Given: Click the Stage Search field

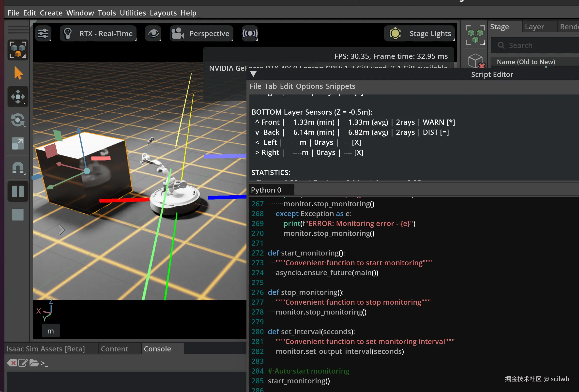Looking at the screenshot, I should pos(536,45).
